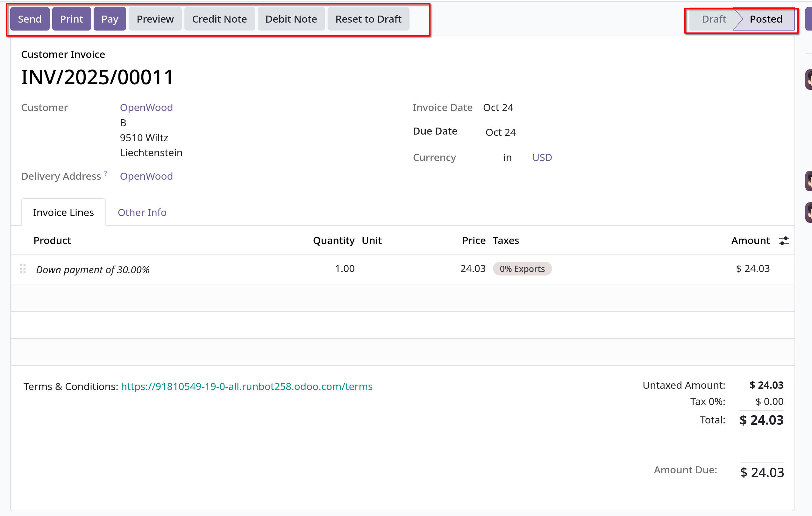Select the Posted status stage
The height and width of the screenshot is (516, 812).
point(766,19)
